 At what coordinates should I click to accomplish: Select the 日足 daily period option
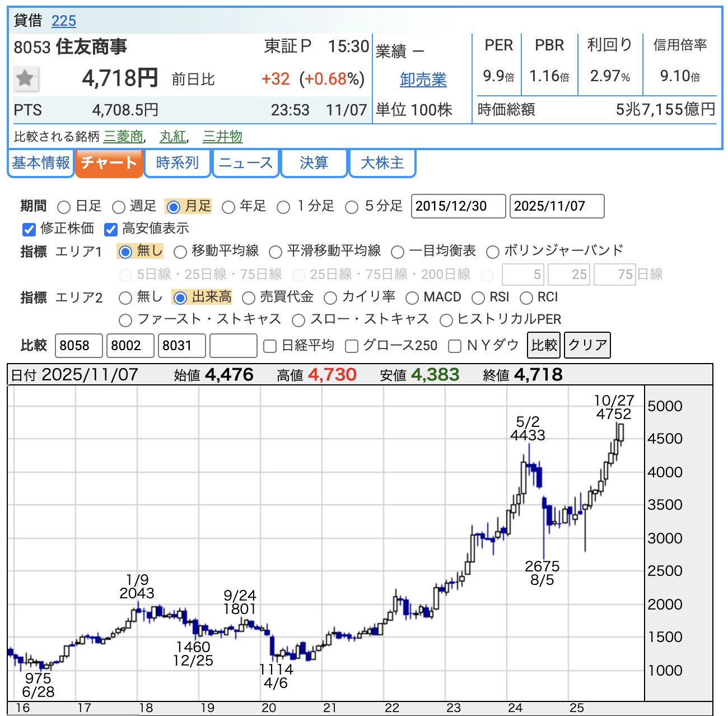tap(64, 207)
